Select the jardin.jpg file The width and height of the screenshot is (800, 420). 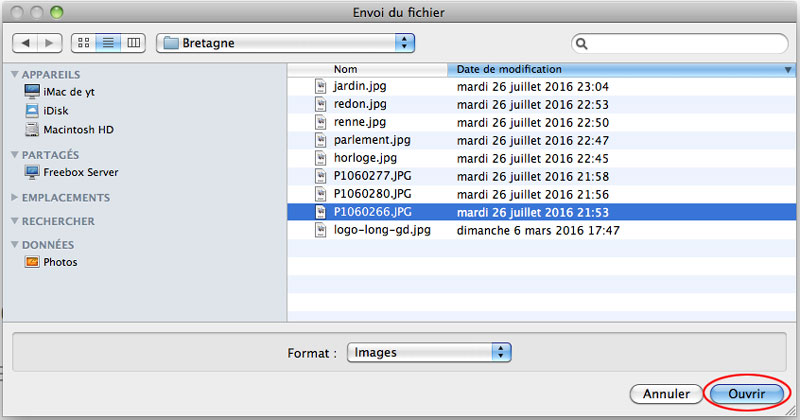click(x=359, y=86)
